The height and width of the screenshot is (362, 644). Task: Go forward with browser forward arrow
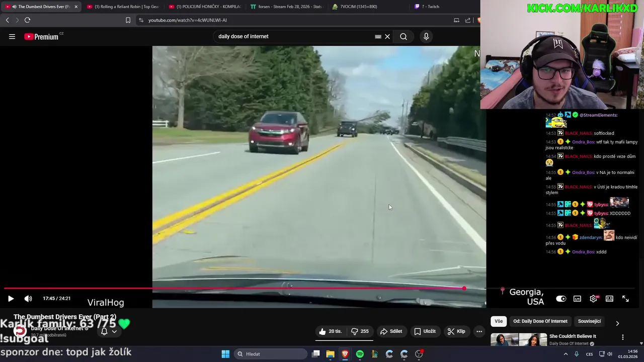click(x=17, y=20)
